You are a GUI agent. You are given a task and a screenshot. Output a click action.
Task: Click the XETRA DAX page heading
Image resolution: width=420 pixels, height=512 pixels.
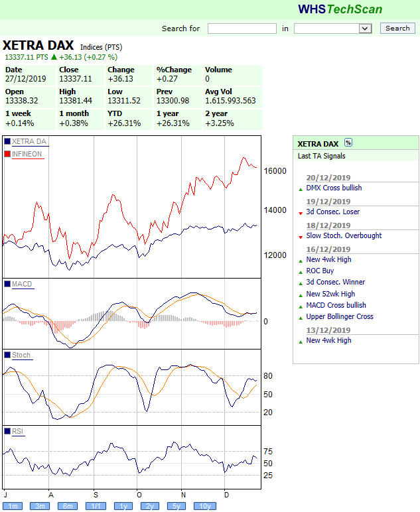(38, 45)
